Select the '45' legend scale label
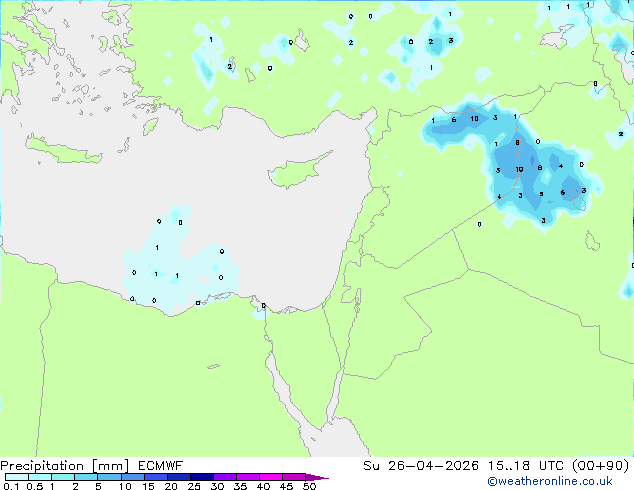Viewport: 634px width, 490px height. 286,486
